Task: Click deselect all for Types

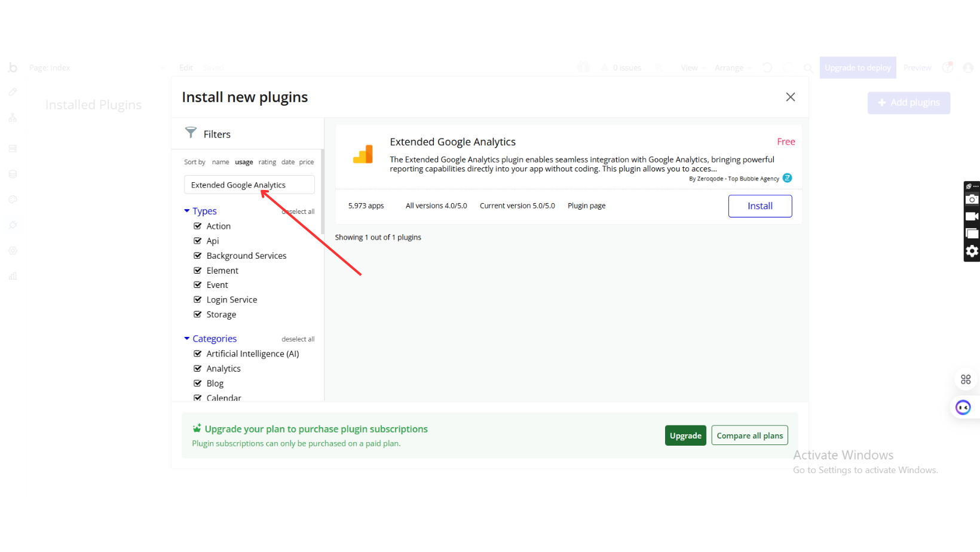Action: [x=298, y=211]
